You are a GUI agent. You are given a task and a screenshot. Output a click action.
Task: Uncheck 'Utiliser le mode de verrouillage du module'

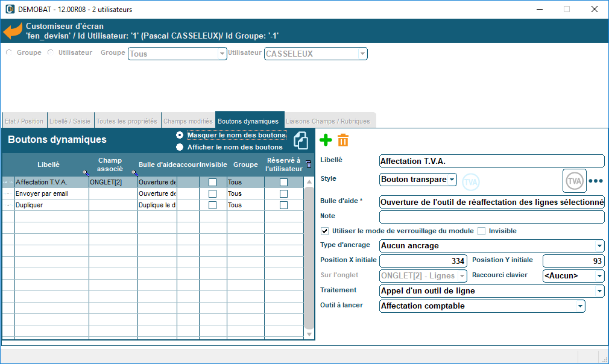(x=325, y=231)
